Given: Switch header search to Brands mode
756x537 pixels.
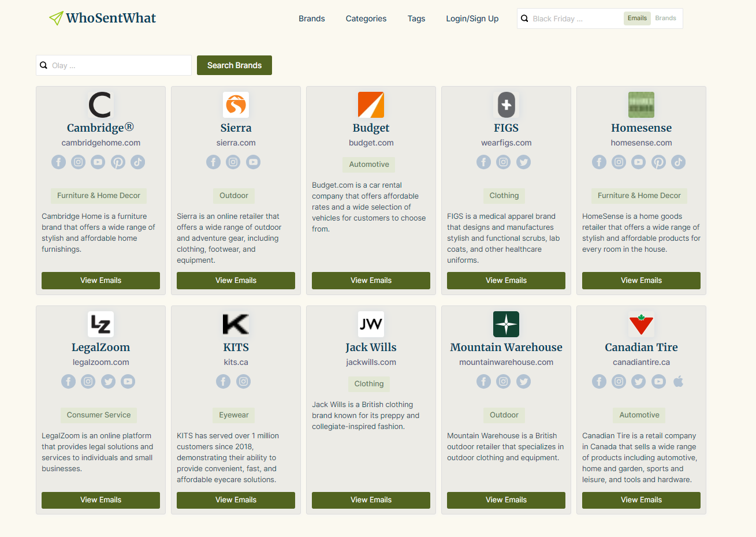Looking at the screenshot, I should (665, 18).
